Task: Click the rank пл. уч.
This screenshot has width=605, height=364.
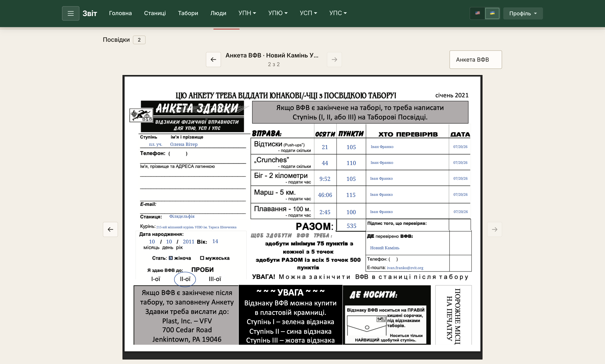Action: 156,144
